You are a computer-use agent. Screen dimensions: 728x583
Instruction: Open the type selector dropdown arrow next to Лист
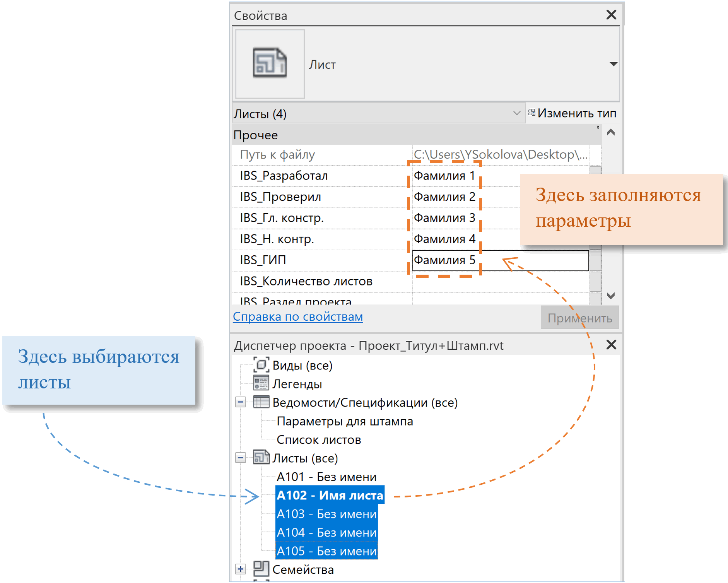tap(613, 64)
